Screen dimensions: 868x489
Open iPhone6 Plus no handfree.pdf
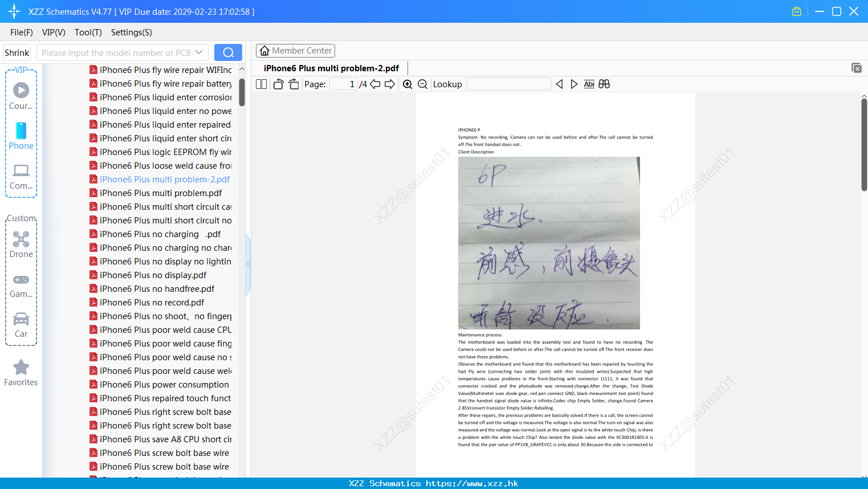click(x=152, y=289)
